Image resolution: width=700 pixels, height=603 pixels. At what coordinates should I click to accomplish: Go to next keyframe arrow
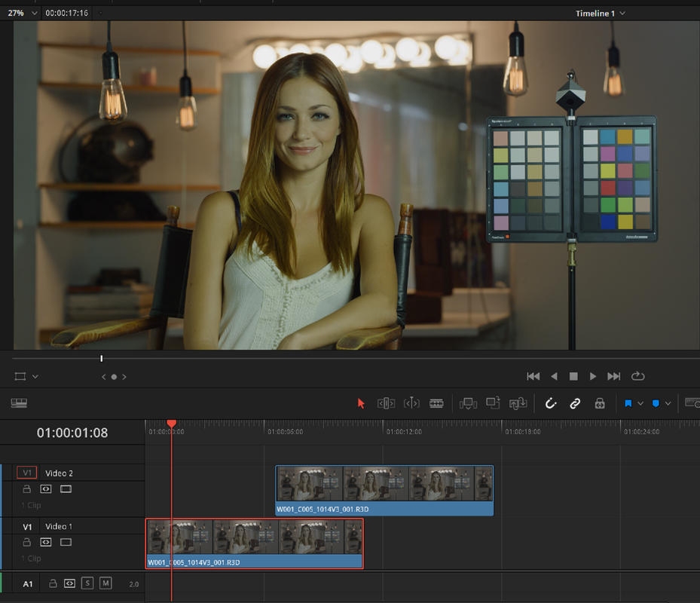click(124, 377)
